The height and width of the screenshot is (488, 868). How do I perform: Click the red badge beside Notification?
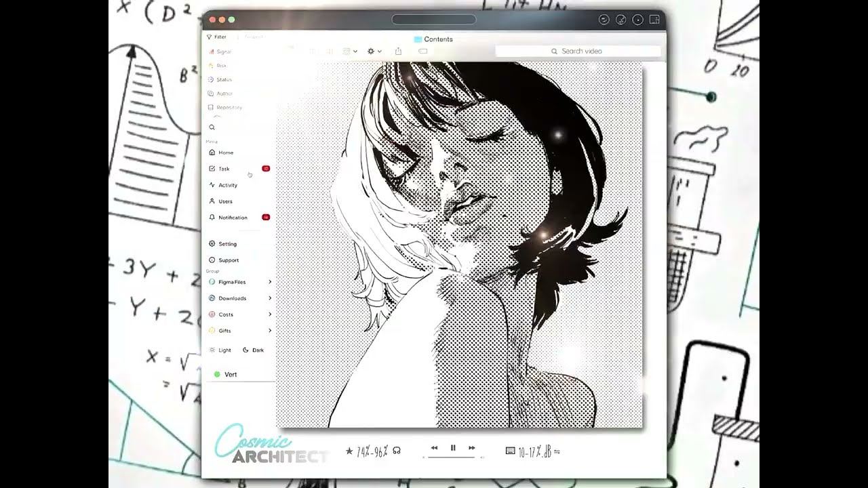(x=266, y=218)
